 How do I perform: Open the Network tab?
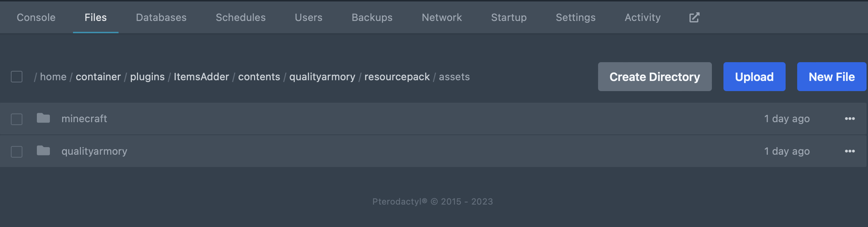tap(442, 17)
